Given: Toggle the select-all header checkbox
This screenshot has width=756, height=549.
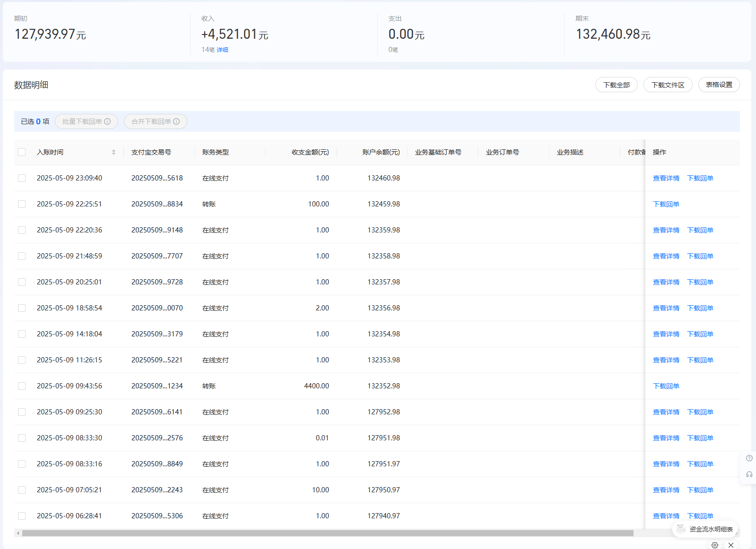Looking at the screenshot, I should pyautogui.click(x=22, y=152).
